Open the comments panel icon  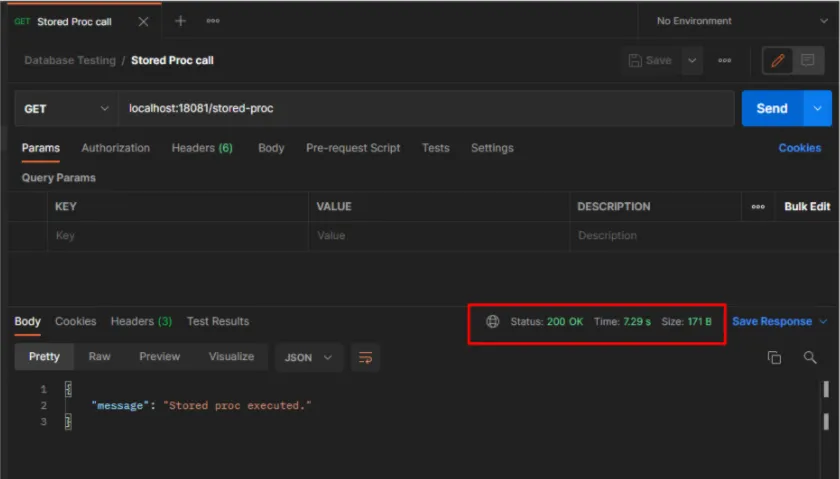pyautogui.click(x=807, y=61)
